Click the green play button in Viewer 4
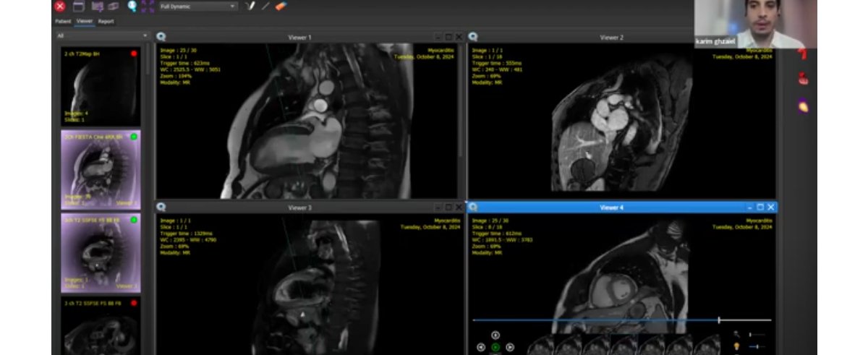 pos(495,348)
